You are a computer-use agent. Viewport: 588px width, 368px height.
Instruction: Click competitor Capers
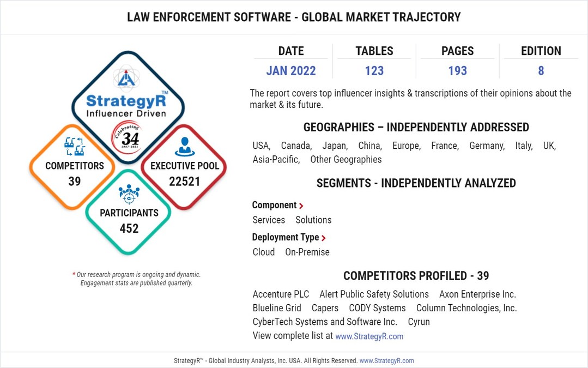point(325,309)
